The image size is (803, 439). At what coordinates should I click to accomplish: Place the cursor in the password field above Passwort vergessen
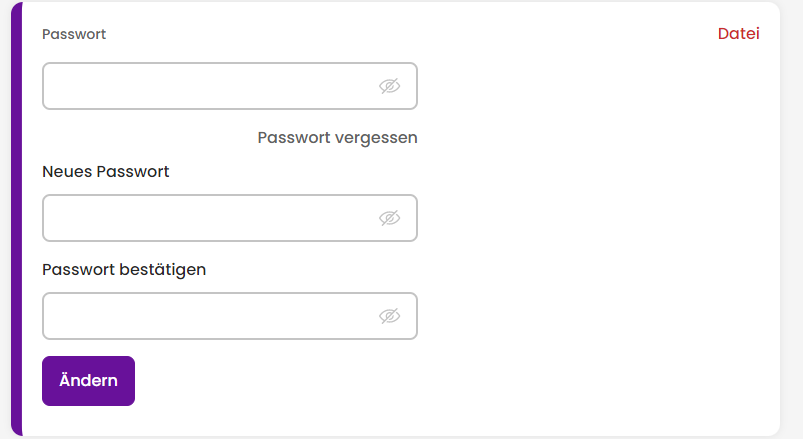click(x=229, y=86)
